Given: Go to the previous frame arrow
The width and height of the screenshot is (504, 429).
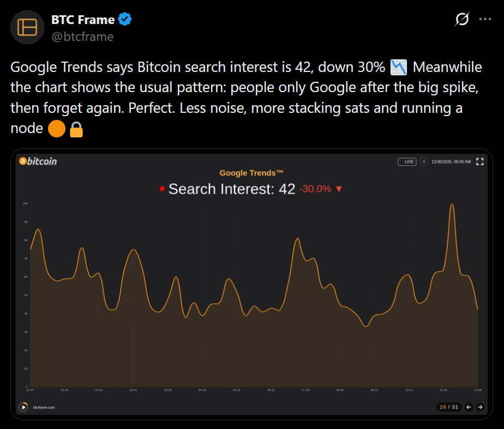Looking at the screenshot, I should click(x=469, y=407).
